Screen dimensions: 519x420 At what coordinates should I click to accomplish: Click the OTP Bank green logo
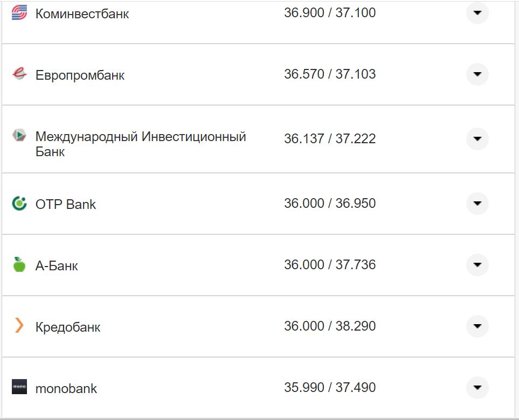click(19, 204)
